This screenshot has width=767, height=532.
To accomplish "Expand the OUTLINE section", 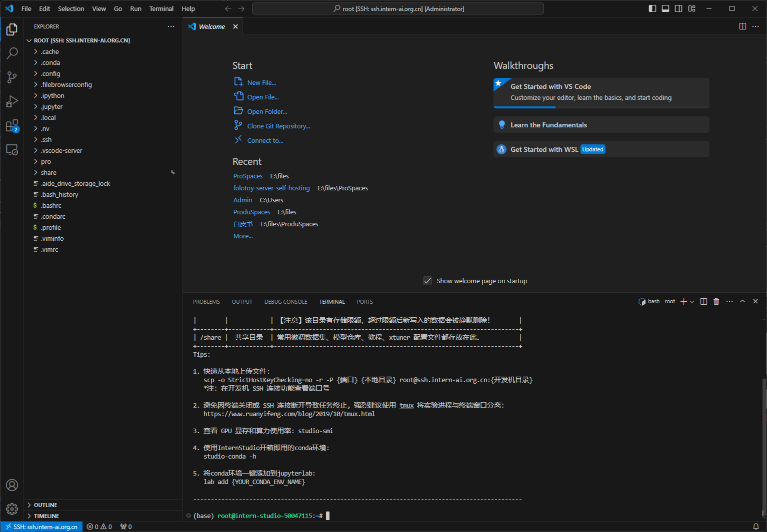I will point(103,505).
